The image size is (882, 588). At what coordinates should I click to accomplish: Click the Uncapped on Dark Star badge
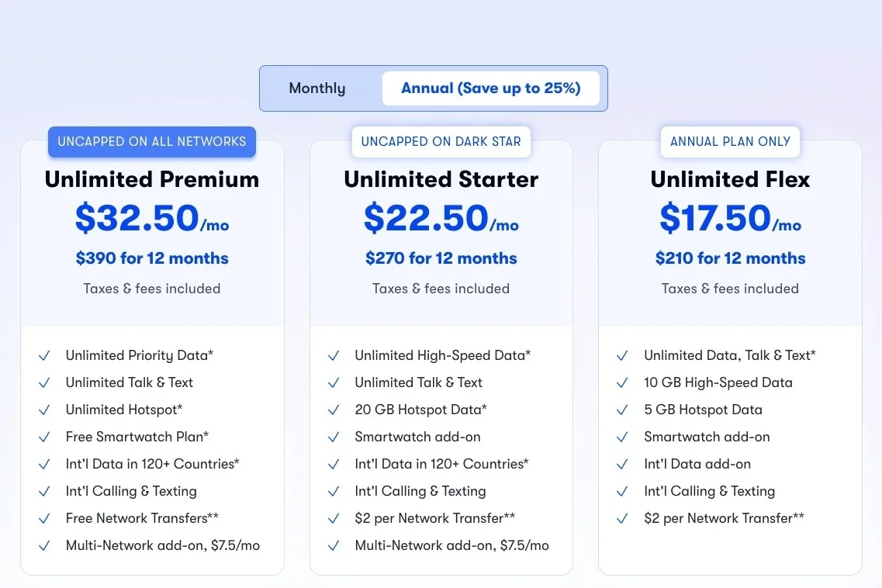tap(441, 142)
